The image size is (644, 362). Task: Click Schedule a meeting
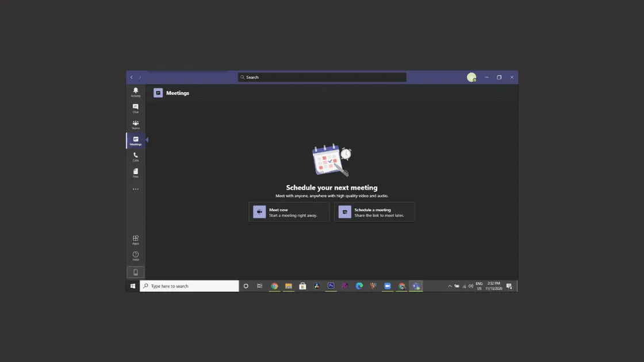click(x=374, y=211)
